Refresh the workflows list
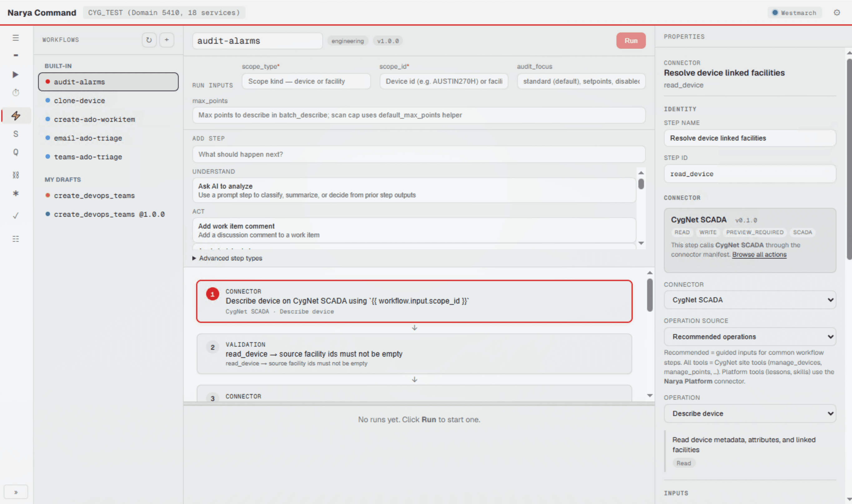This screenshot has height=504, width=852. click(x=149, y=40)
